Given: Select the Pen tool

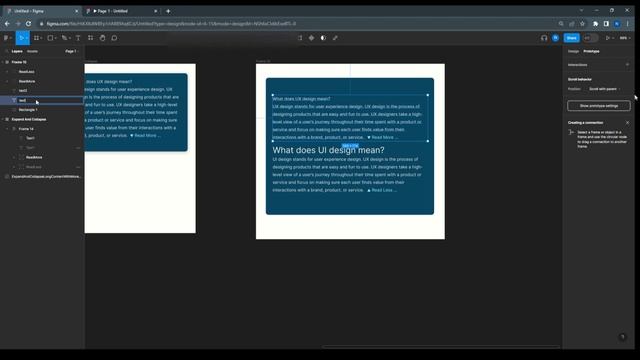Looking at the screenshot, I should [64, 38].
